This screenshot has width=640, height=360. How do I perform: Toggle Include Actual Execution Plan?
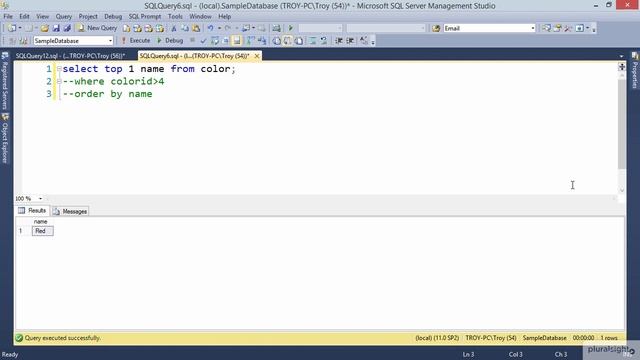point(251,41)
